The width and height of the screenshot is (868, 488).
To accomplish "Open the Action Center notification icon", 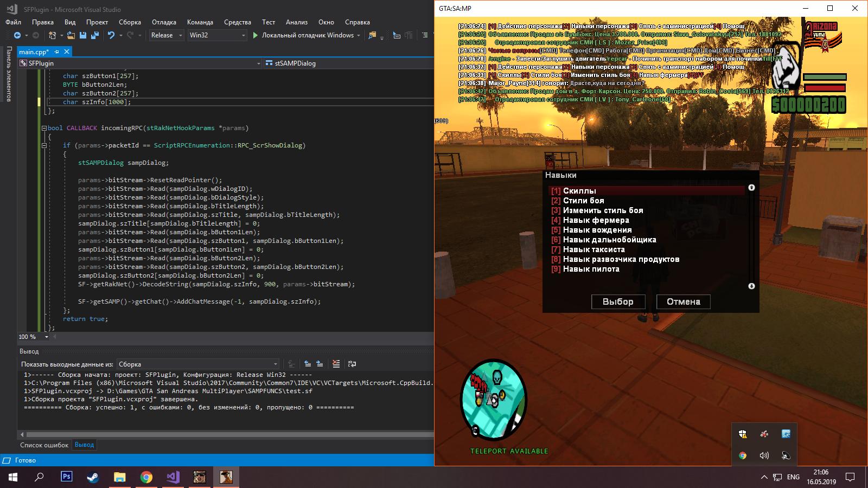I will (850, 477).
